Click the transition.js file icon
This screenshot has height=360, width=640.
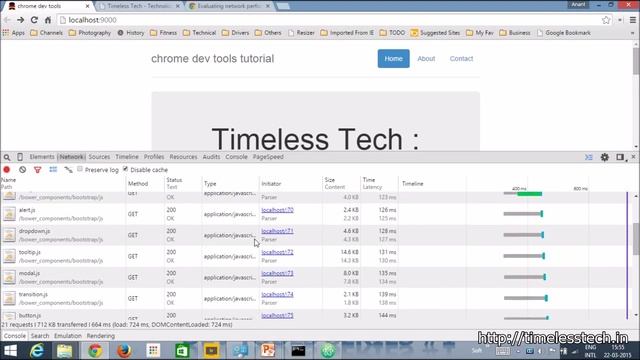pyautogui.click(x=9, y=298)
